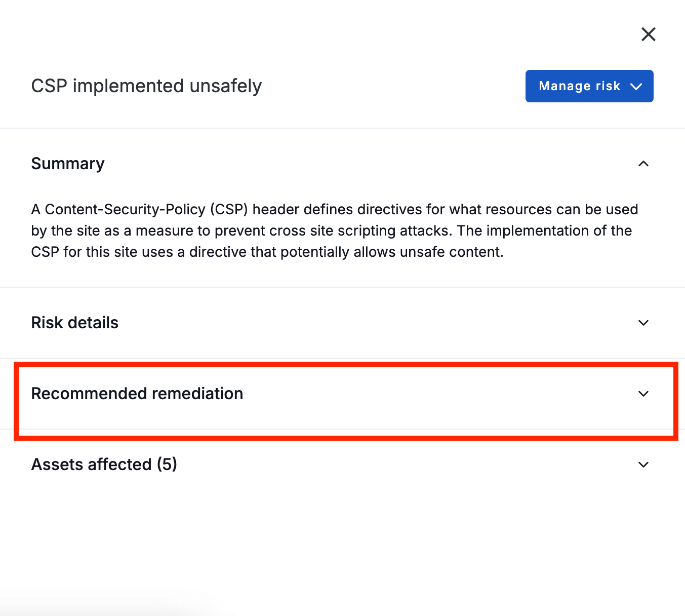The image size is (685, 616).
Task: Open the Manage risk dropdown
Action: 589,86
